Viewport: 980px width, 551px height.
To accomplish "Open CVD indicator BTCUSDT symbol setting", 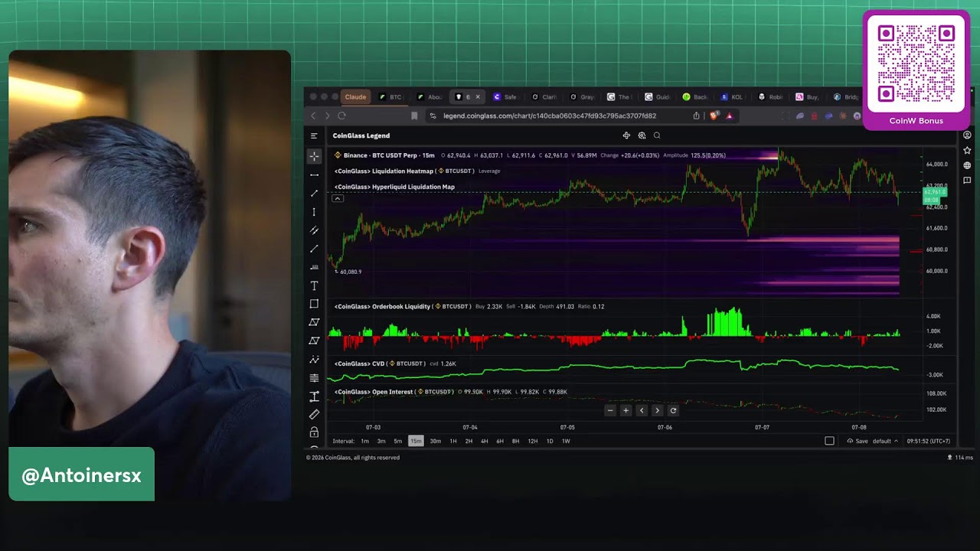I will point(407,364).
